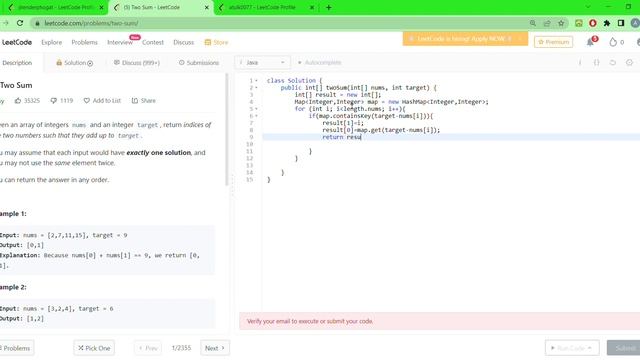Toggle the browser side panel icon
The height and width of the screenshot is (360, 640).
[621, 23]
